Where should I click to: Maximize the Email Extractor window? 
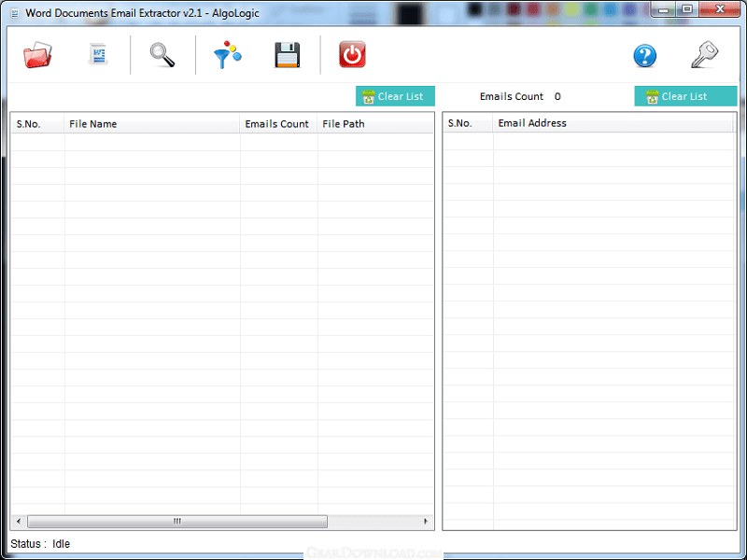(687, 9)
